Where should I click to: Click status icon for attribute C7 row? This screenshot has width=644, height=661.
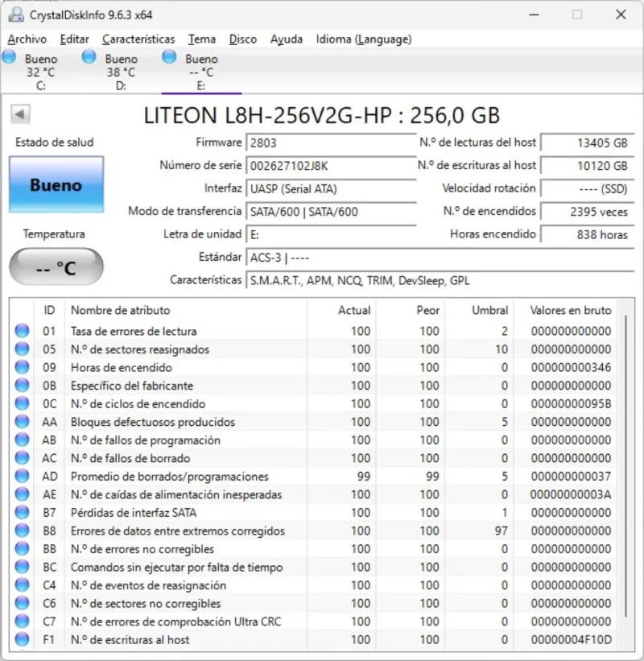coord(22,621)
